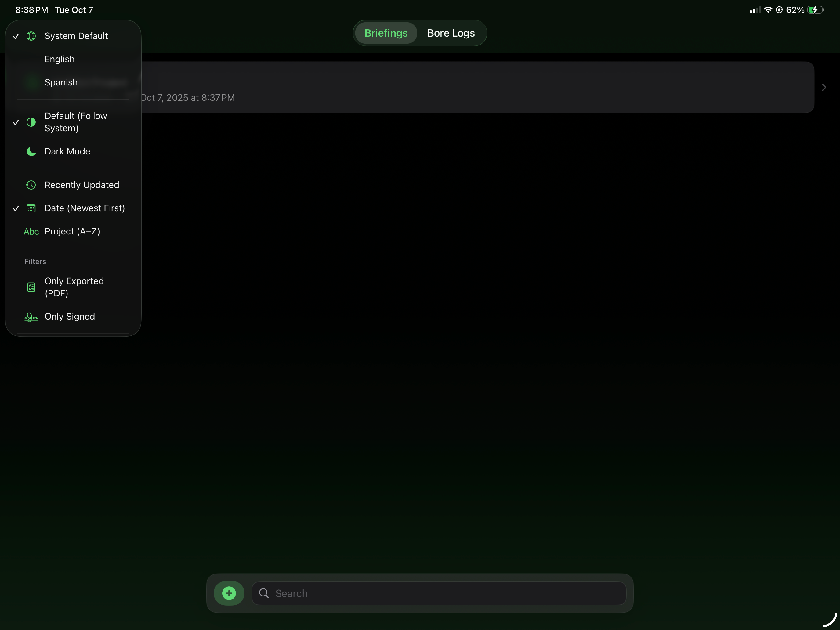Select Default (Follow System) appearance
The image size is (840, 630).
click(x=73, y=122)
